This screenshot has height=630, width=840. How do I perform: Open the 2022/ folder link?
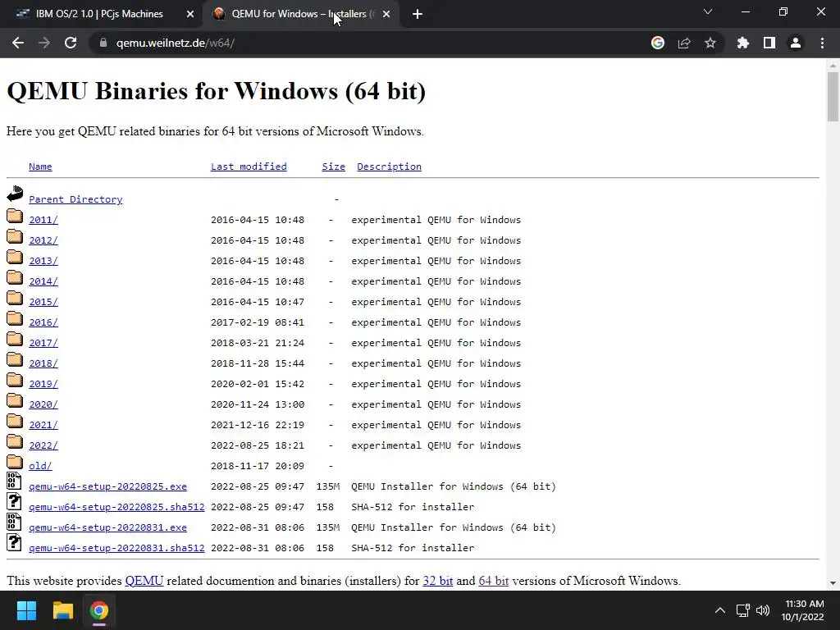pos(43,445)
